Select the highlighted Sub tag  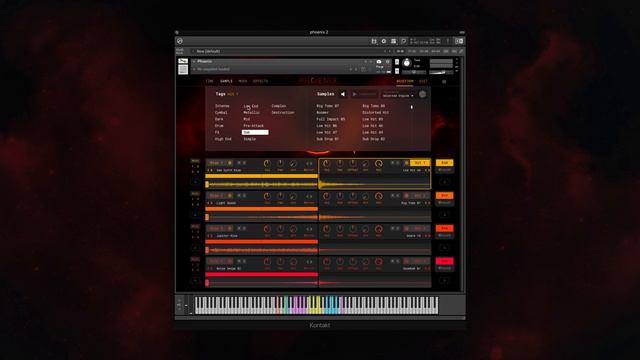[255, 132]
